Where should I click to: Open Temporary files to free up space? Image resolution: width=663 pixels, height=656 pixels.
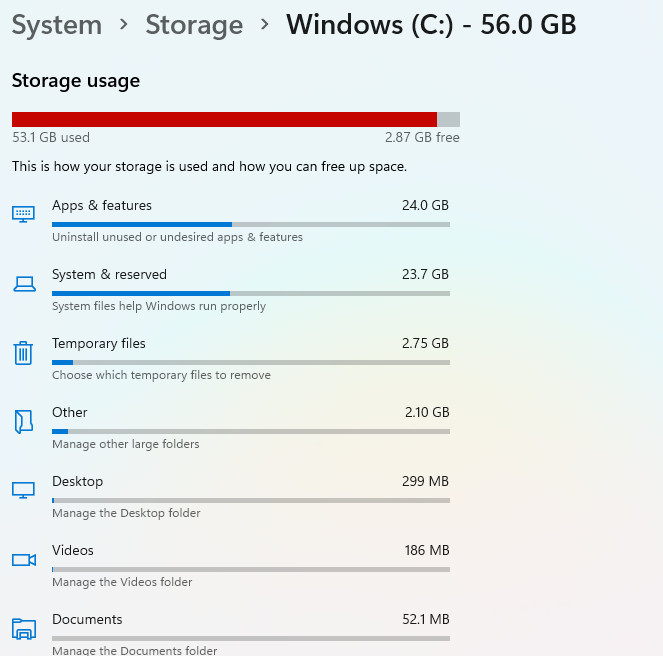click(99, 344)
